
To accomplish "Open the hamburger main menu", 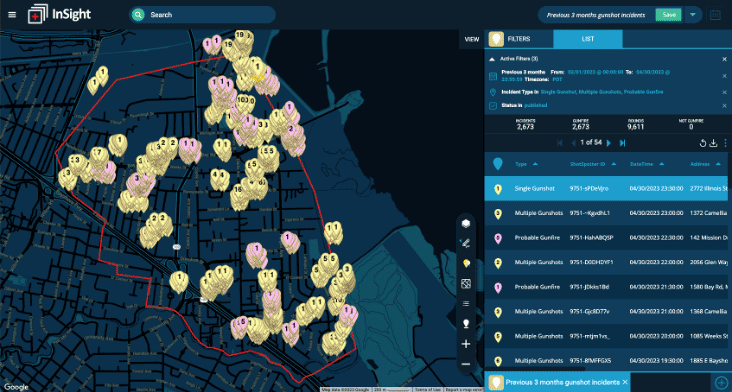I will point(12,15).
